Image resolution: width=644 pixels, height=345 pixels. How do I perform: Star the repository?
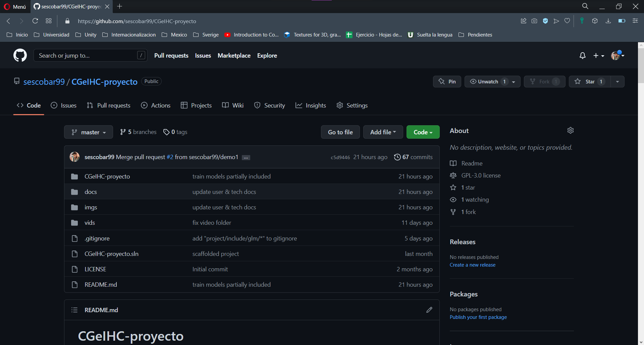(590, 81)
